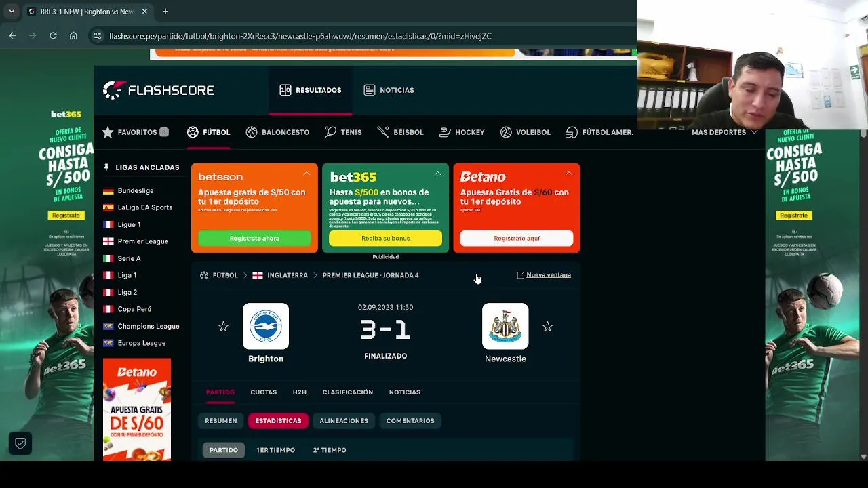868x488 pixels.
Task: Select Béisbol sport
Action: tap(400, 132)
